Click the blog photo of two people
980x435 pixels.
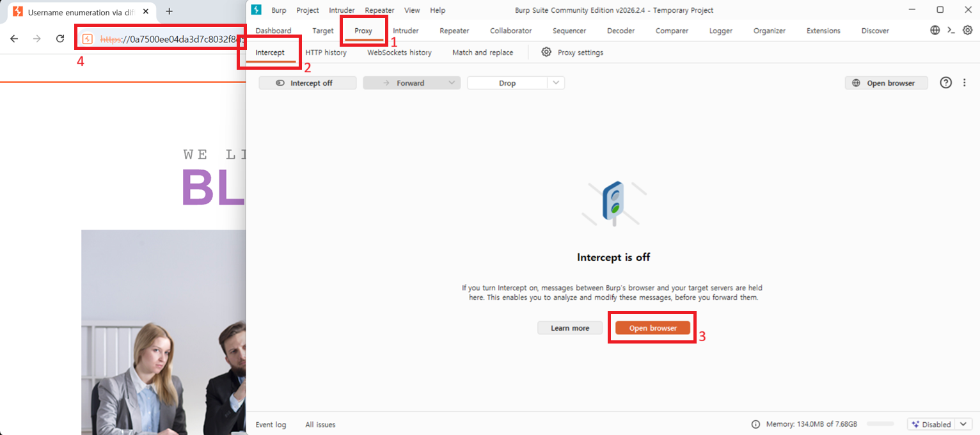(x=164, y=333)
